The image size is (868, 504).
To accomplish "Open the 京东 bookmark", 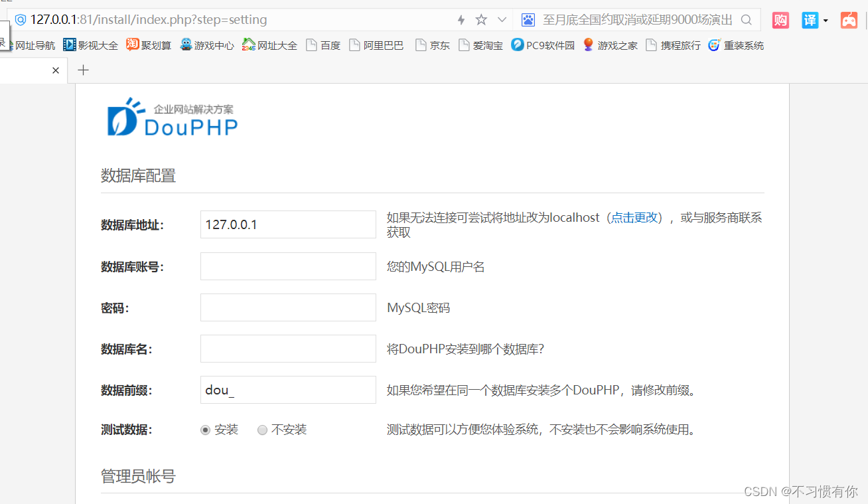I will pos(438,44).
